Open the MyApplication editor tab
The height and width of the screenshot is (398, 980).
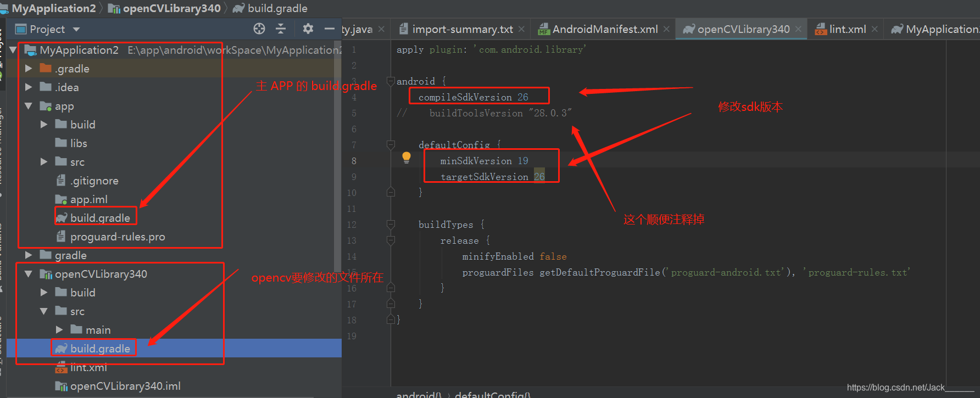(x=936, y=29)
